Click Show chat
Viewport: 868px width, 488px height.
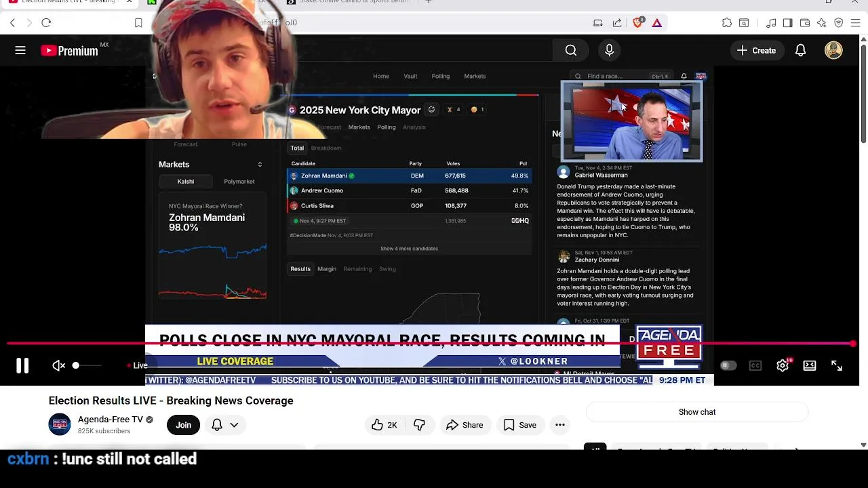[x=697, y=412]
